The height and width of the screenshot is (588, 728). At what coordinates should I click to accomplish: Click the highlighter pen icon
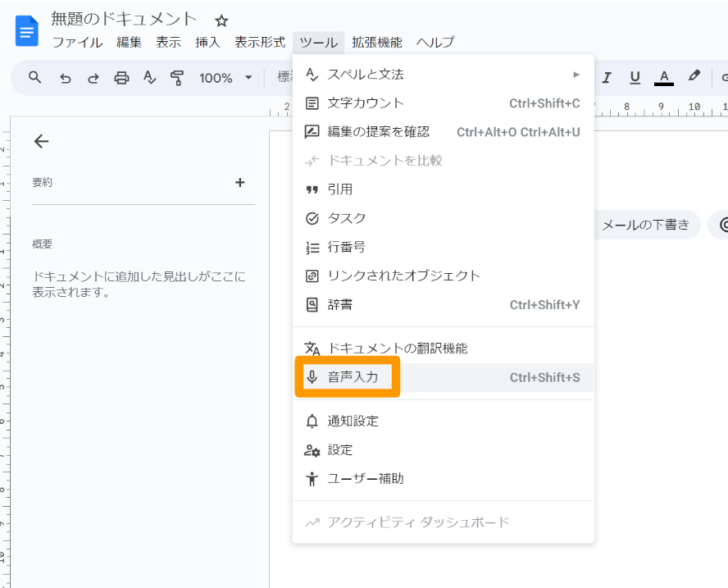click(x=694, y=77)
